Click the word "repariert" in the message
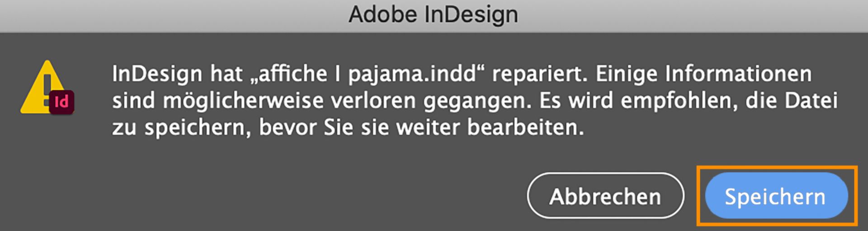The height and width of the screenshot is (231, 868). pyautogui.click(x=539, y=74)
